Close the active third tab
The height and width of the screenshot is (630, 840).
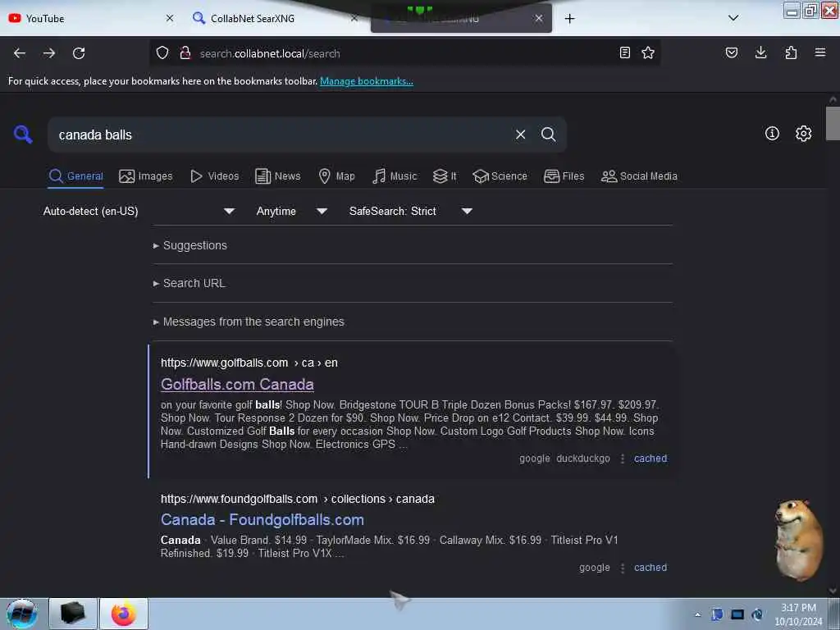pos(539,18)
